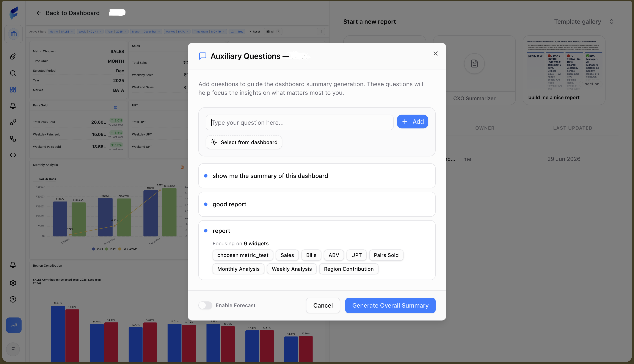The image size is (634, 364).
Task: Open the Metric SALES filter dropdown
Action: click(x=61, y=31)
